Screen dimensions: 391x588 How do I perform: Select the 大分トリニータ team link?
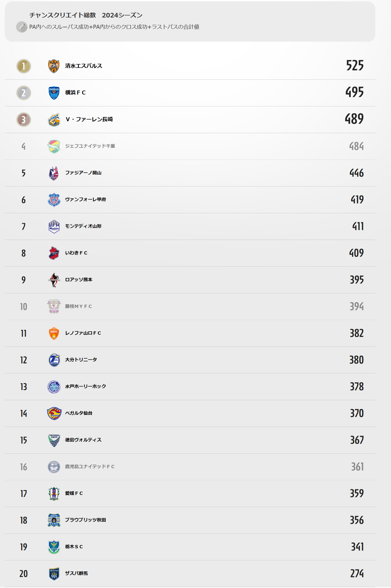click(x=81, y=360)
